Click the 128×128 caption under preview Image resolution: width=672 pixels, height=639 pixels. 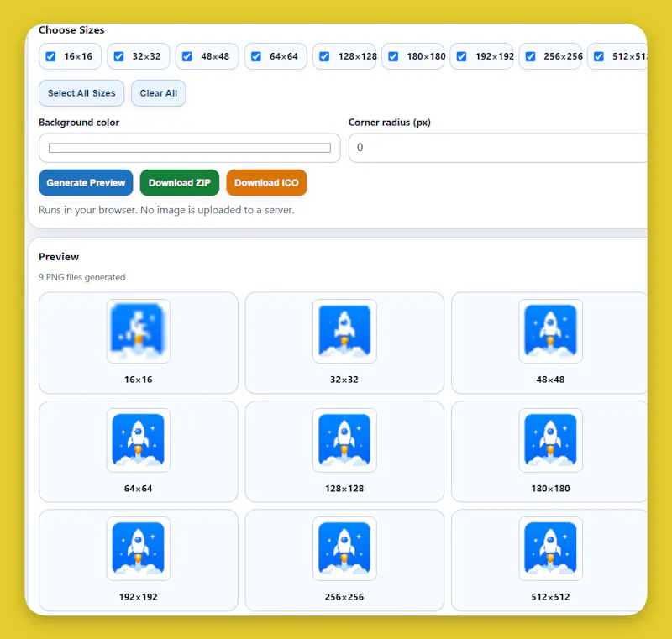point(344,489)
